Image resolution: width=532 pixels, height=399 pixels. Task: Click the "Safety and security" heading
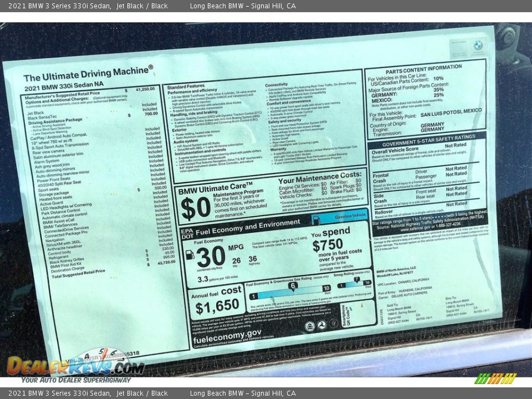[x=284, y=121]
